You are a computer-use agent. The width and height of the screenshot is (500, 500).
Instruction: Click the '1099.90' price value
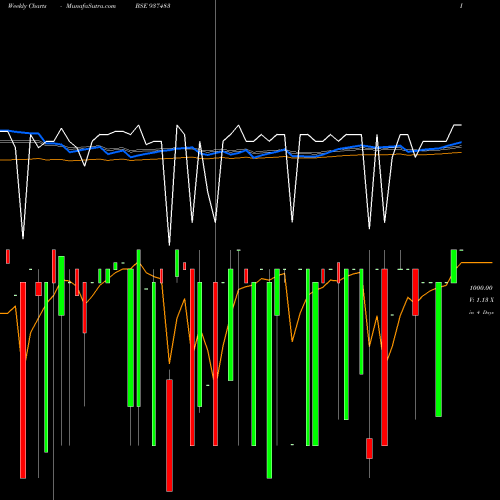pyautogui.click(x=481, y=288)
